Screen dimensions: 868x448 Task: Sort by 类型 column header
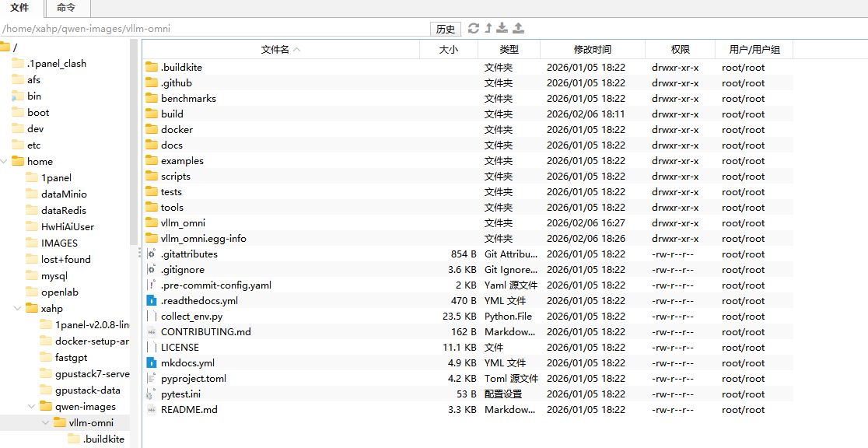pos(509,49)
